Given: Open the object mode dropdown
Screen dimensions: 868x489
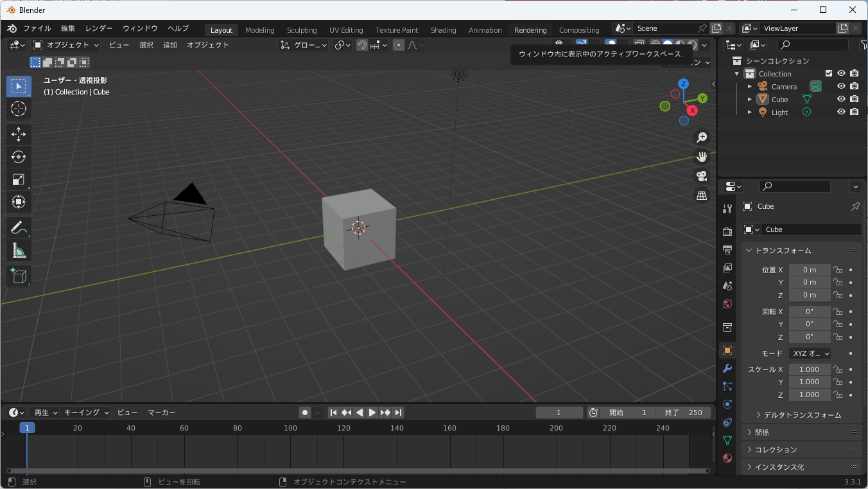Looking at the screenshot, I should tap(67, 45).
